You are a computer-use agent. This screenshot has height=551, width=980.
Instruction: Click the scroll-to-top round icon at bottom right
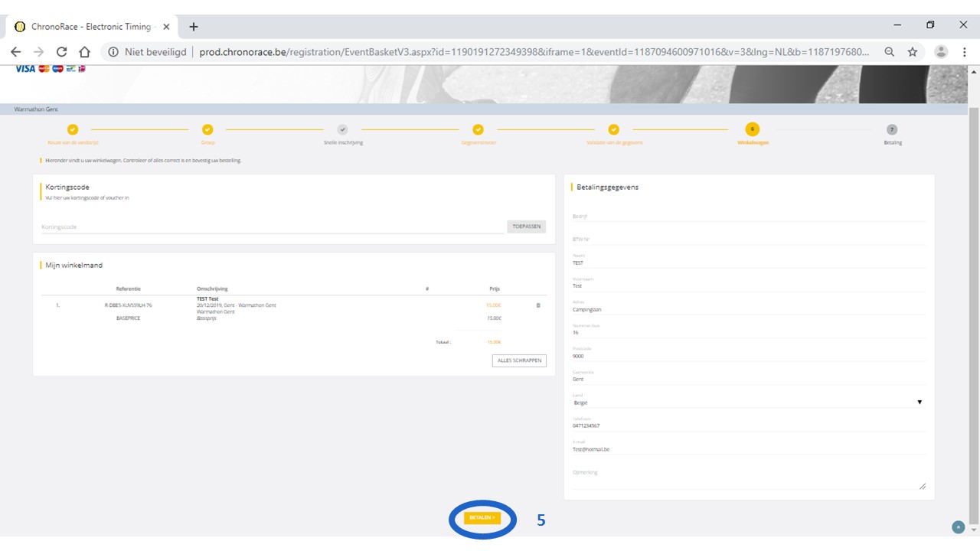point(957,527)
